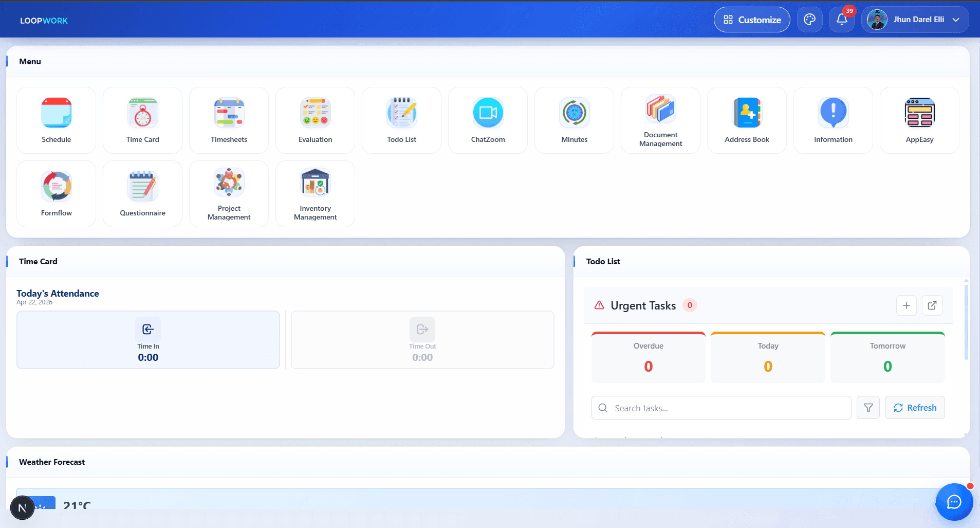Open Project Management
Image resolution: width=980 pixels, height=528 pixels.
pos(229,194)
